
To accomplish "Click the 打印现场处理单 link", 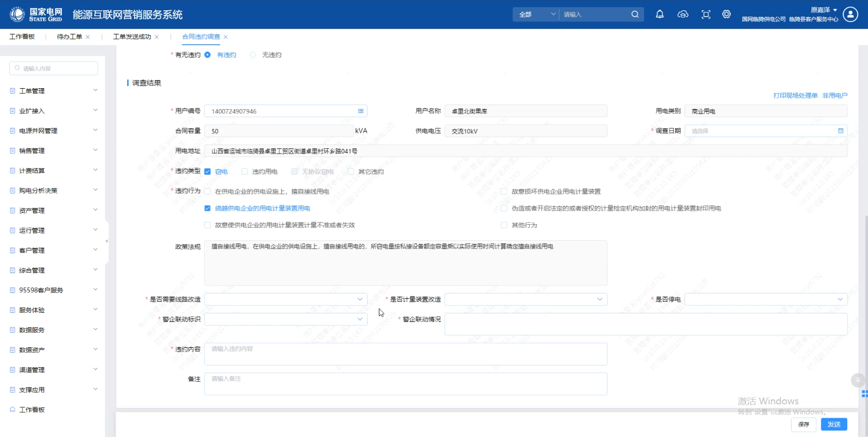I will (x=795, y=96).
